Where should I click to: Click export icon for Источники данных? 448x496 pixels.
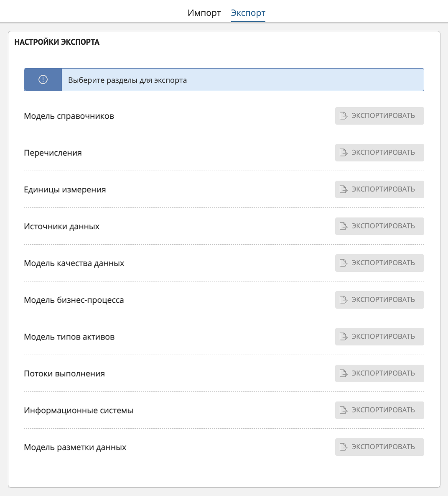(344, 226)
